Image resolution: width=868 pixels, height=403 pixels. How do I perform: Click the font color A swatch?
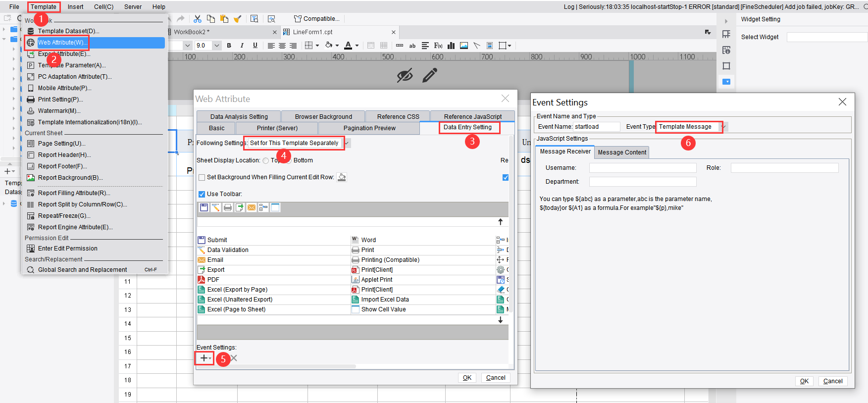[x=348, y=46]
